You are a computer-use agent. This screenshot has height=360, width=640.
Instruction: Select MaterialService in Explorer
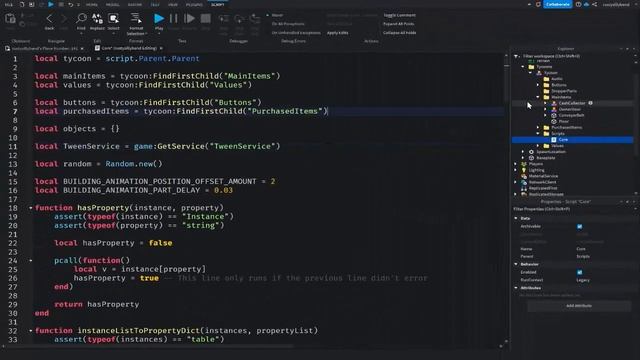click(543, 176)
